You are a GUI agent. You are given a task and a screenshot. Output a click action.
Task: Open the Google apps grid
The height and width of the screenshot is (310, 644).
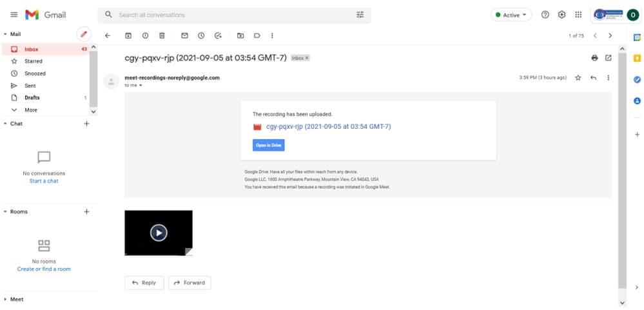(x=578, y=15)
